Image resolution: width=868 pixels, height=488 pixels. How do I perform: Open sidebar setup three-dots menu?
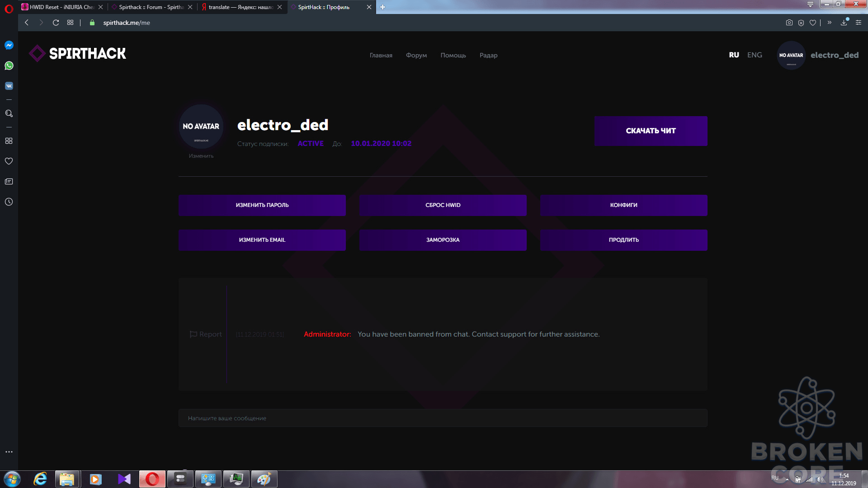9,452
